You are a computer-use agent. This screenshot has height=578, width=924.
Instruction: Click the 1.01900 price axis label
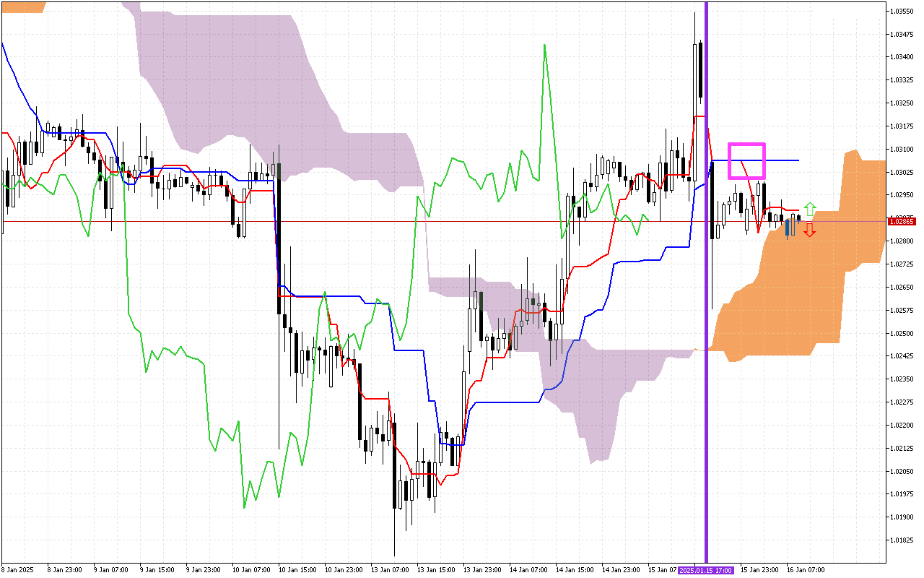[902, 517]
